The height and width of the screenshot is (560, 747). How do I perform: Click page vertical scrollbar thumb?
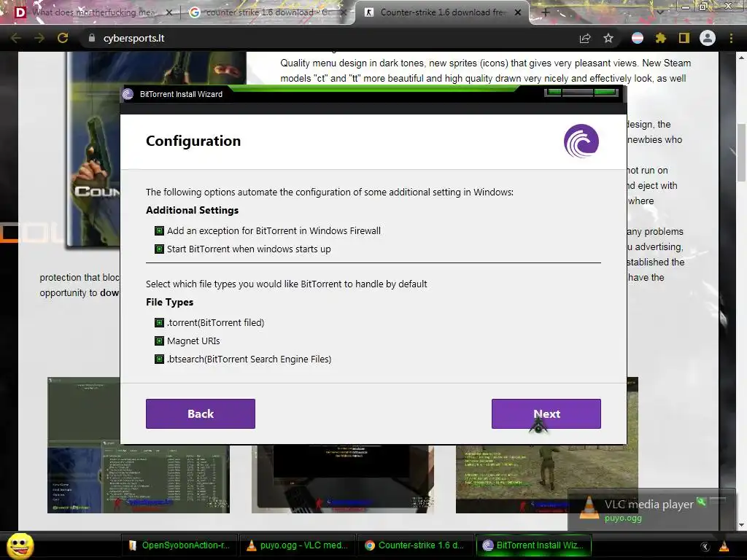741,152
